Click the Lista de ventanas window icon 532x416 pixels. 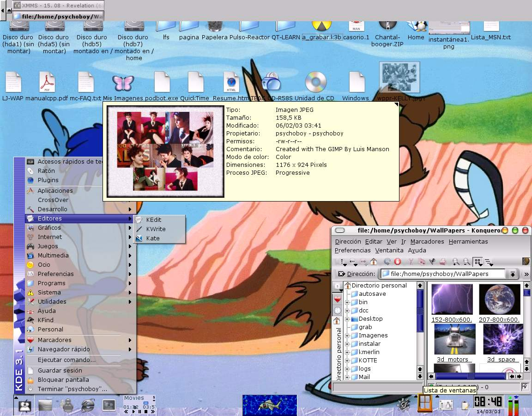tap(424, 403)
